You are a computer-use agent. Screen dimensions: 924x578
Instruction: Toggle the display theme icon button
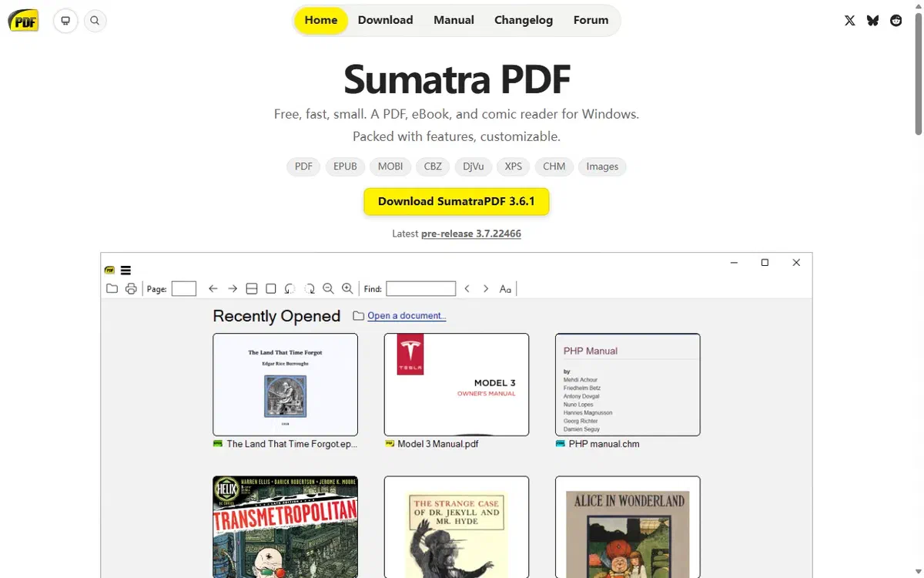click(65, 21)
